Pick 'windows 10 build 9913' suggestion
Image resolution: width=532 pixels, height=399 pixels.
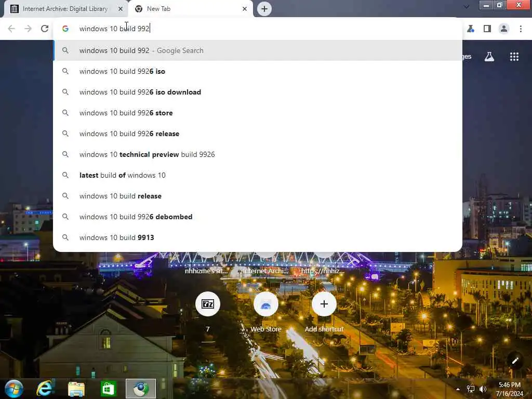pyautogui.click(x=258, y=237)
